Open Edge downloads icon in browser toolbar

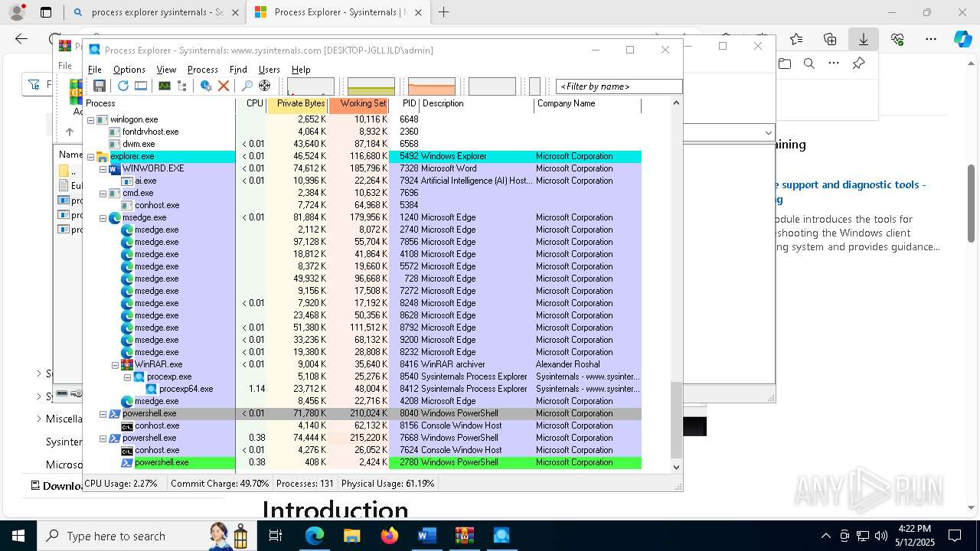coord(864,39)
